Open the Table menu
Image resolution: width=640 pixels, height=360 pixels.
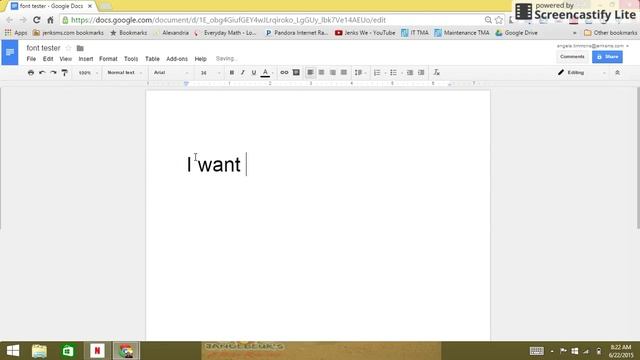(x=152, y=59)
